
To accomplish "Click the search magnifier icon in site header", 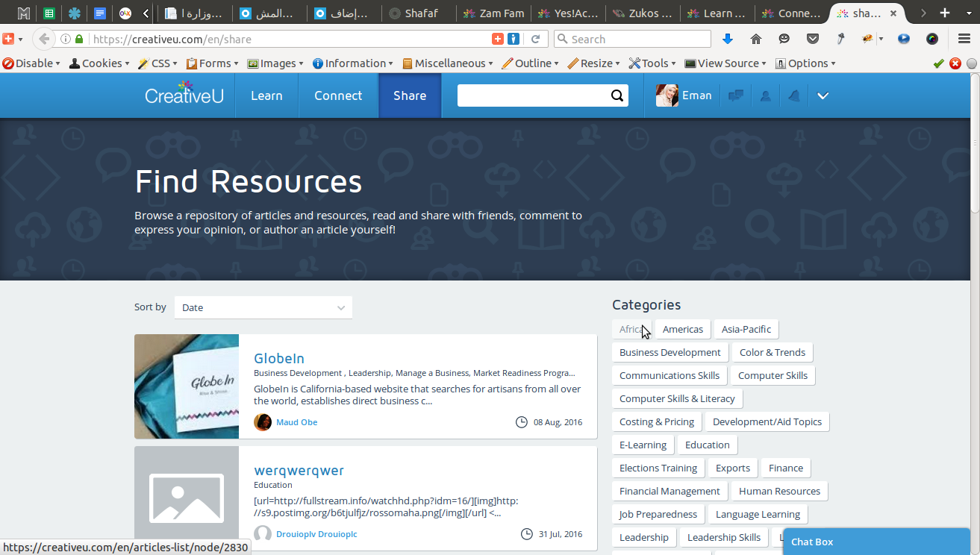I will (617, 95).
